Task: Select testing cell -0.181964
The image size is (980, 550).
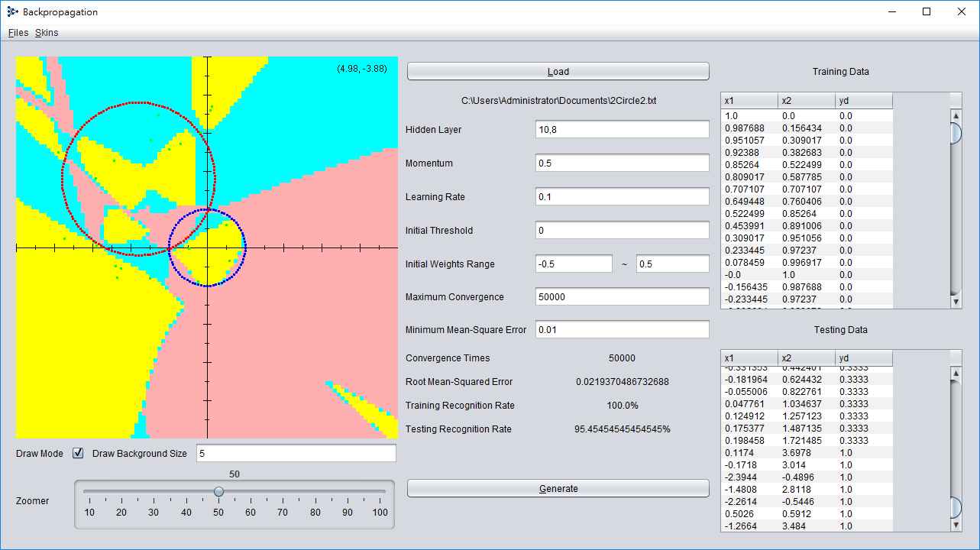Action: pos(749,380)
